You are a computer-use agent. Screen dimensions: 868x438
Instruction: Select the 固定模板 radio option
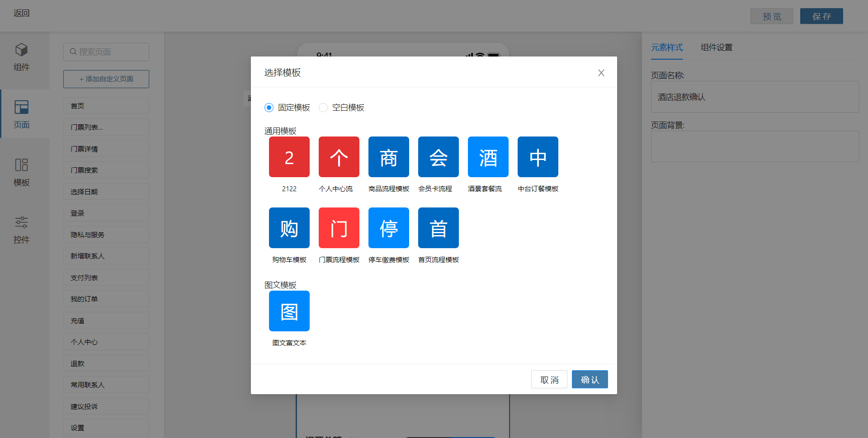(269, 108)
